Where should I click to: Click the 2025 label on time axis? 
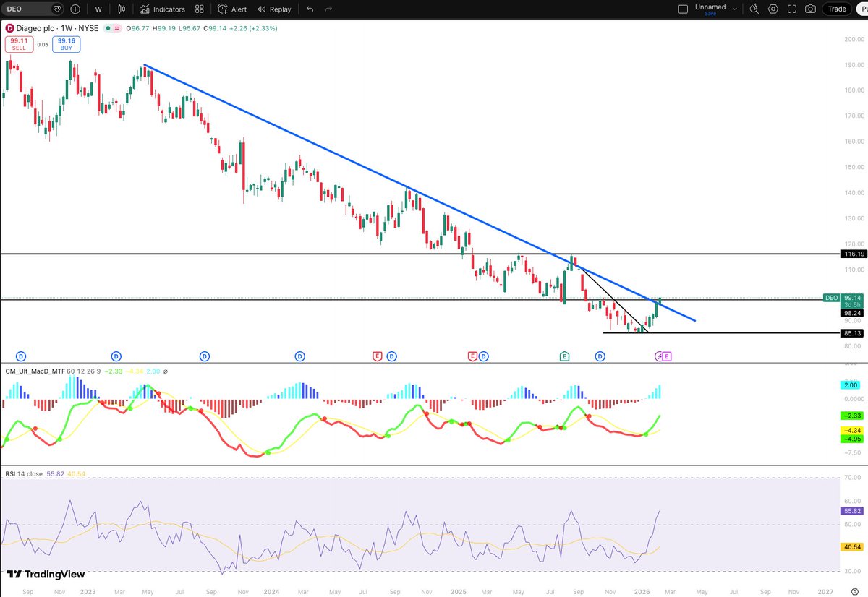coord(457,591)
